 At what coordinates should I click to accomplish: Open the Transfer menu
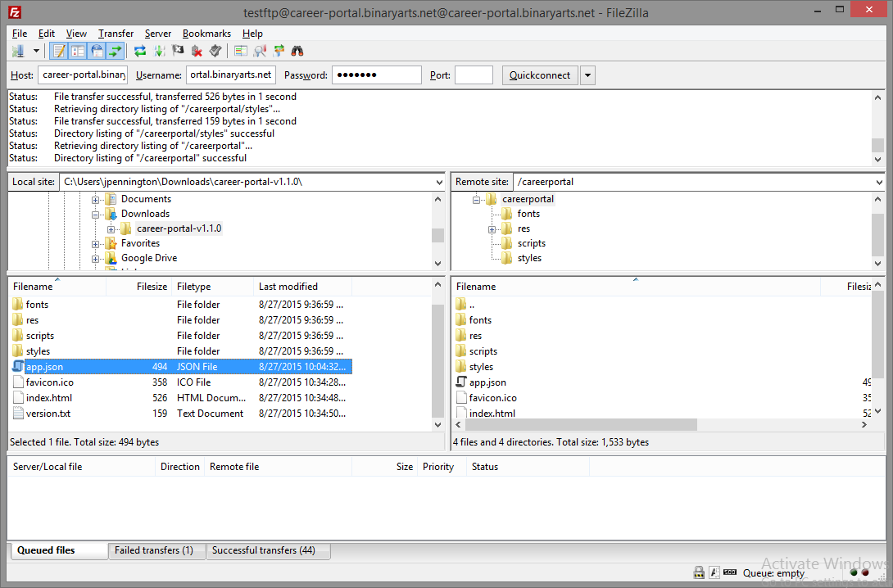[116, 34]
